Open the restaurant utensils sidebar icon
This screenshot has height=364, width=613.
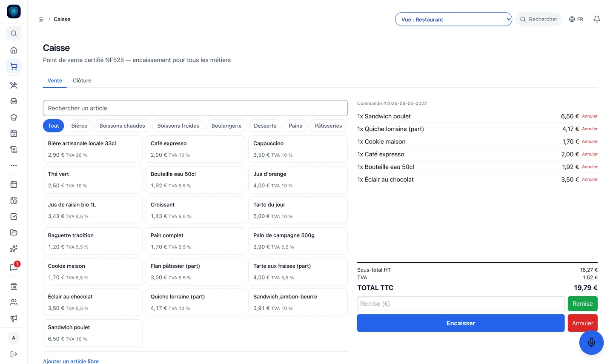pyautogui.click(x=14, y=85)
